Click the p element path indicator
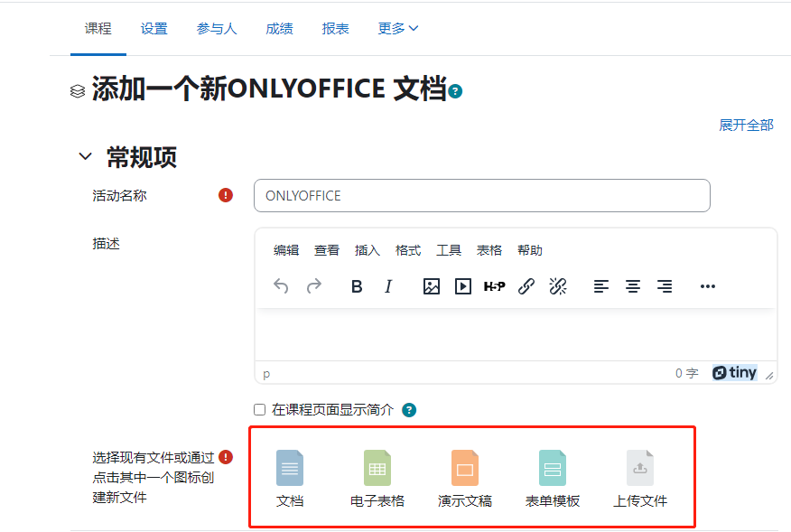Viewport: 791px width, 532px height. tap(266, 374)
